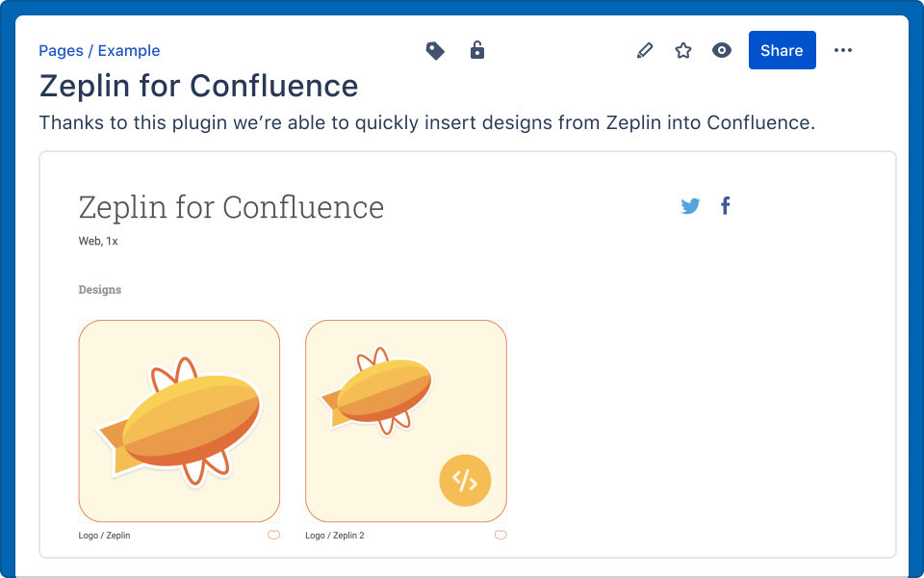Click the Logo / Zeplin 2 caption text
This screenshot has height=578, width=924.
pyautogui.click(x=335, y=536)
